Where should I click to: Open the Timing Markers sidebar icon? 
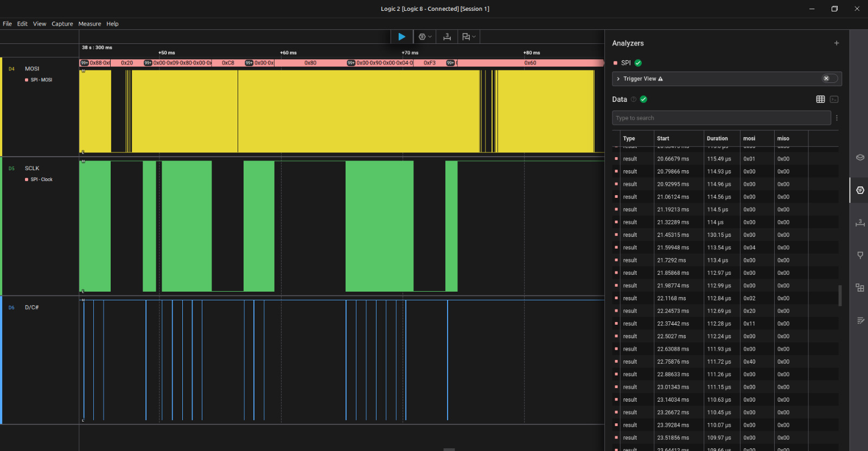[x=860, y=255]
